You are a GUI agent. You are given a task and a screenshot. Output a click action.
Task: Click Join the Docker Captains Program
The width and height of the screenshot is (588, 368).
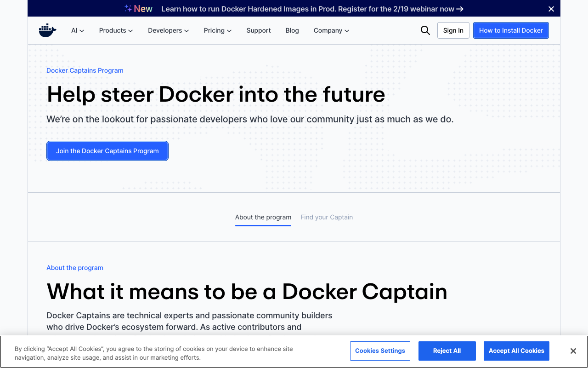click(x=107, y=151)
